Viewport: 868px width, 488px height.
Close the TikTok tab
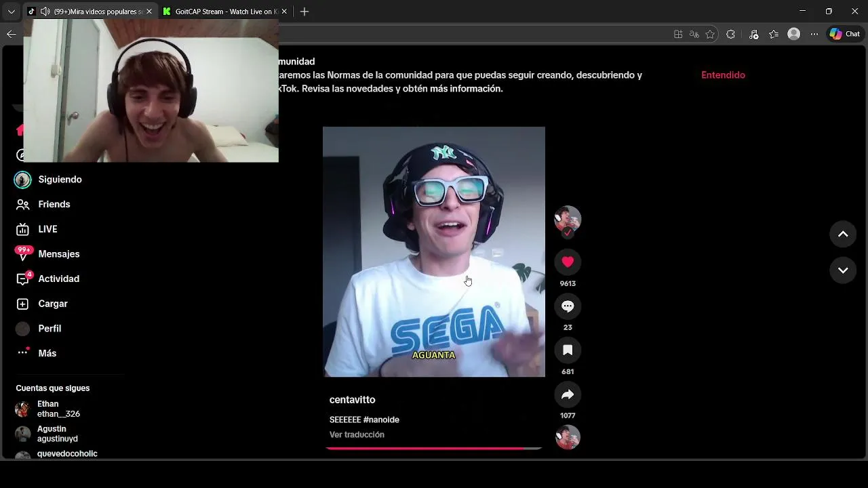point(149,12)
